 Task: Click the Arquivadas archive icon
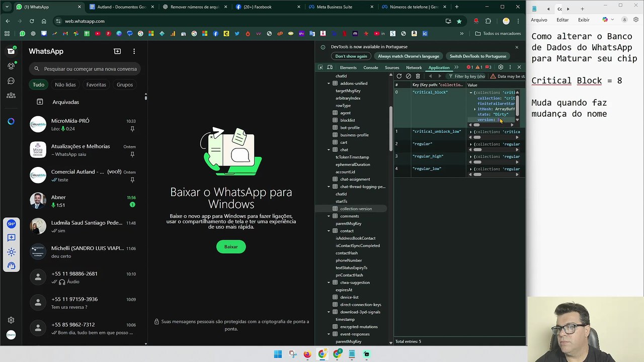click(x=40, y=102)
